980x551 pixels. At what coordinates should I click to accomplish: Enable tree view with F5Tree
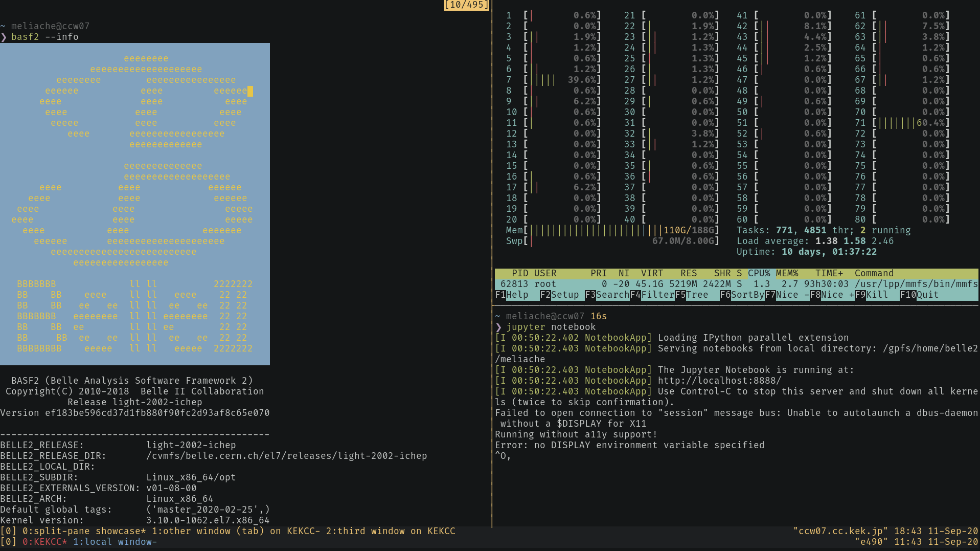693,294
